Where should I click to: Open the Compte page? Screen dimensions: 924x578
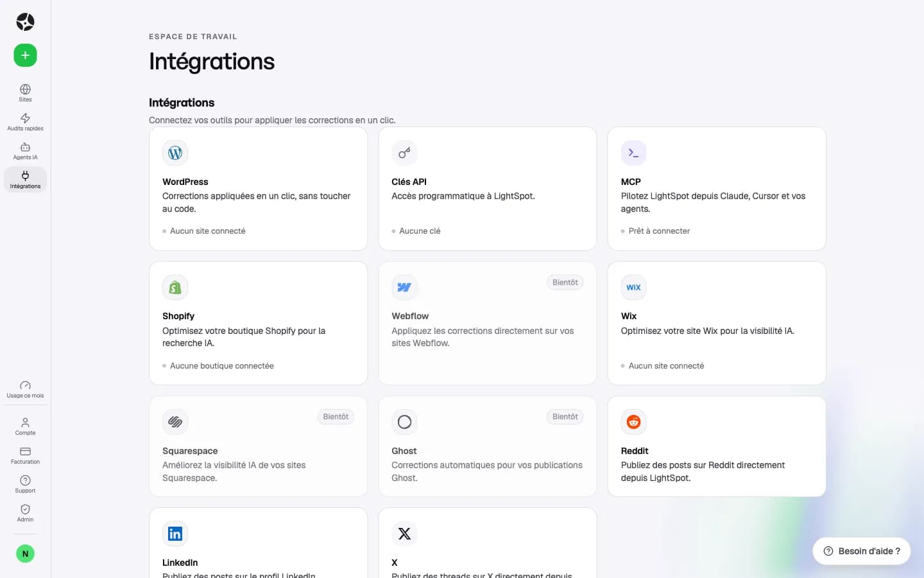click(25, 426)
